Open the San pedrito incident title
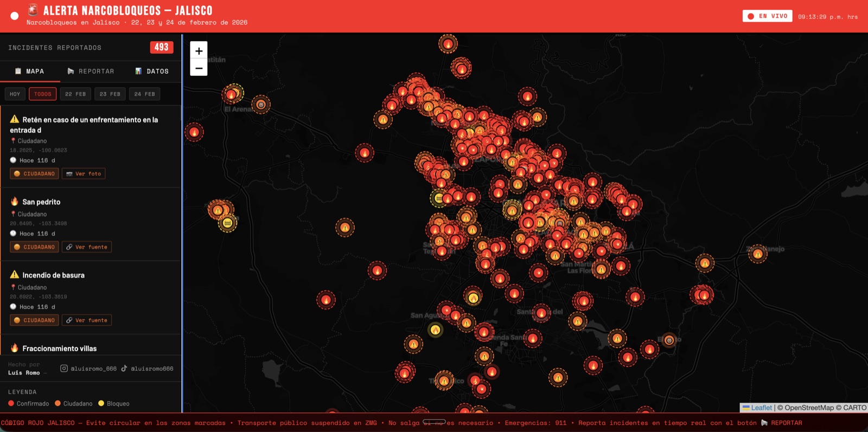 [x=41, y=202]
